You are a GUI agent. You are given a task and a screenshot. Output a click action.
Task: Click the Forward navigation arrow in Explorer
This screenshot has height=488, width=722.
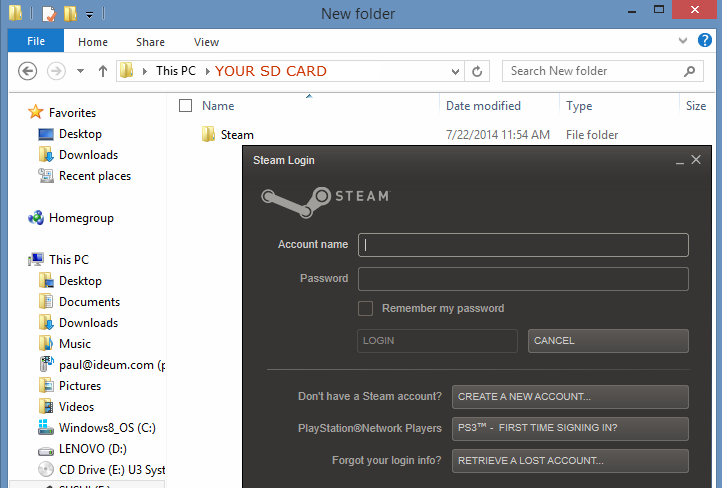click(56, 71)
